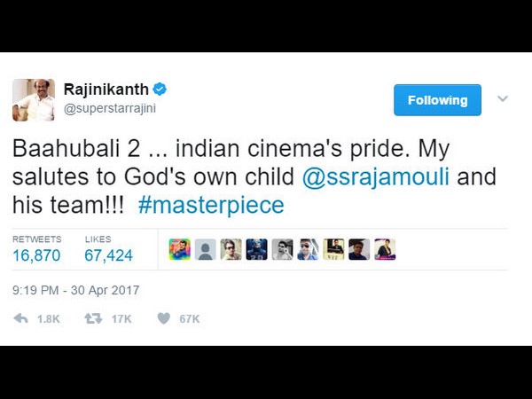
Task: Click the avatar labeled VIP
Action: (x=333, y=249)
